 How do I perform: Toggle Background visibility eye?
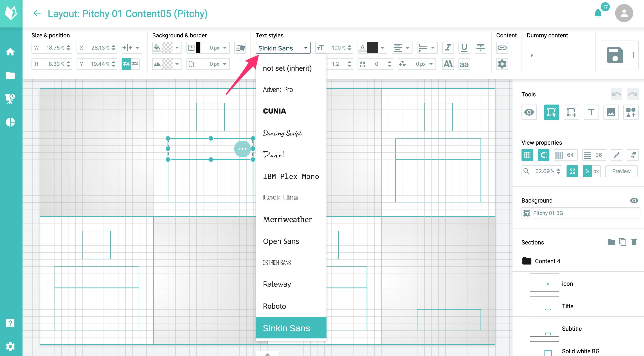tap(634, 200)
